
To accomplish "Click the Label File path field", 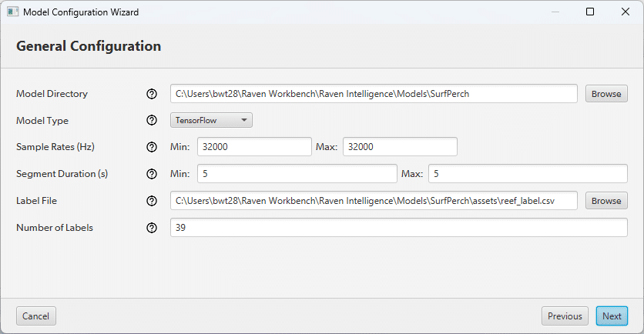I will click(374, 201).
